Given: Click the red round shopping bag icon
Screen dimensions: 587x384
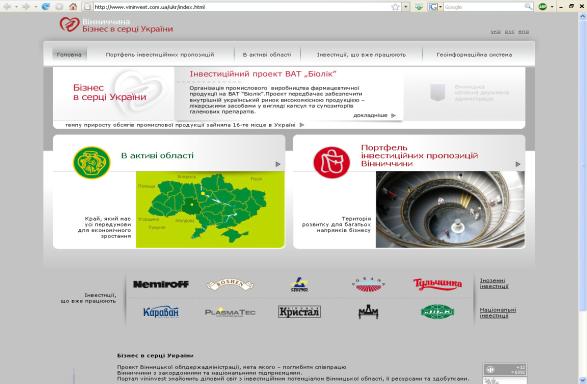Looking at the screenshot, I should click(x=332, y=162).
